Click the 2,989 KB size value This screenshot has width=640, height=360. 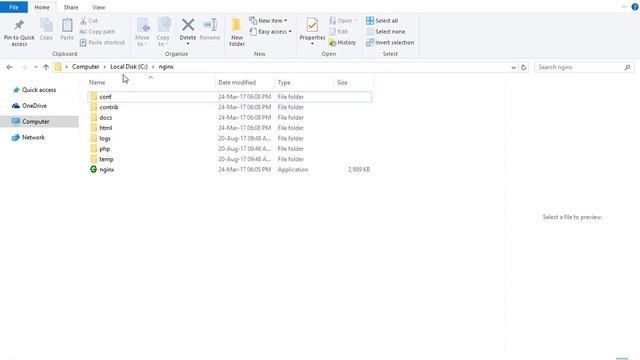(359, 170)
